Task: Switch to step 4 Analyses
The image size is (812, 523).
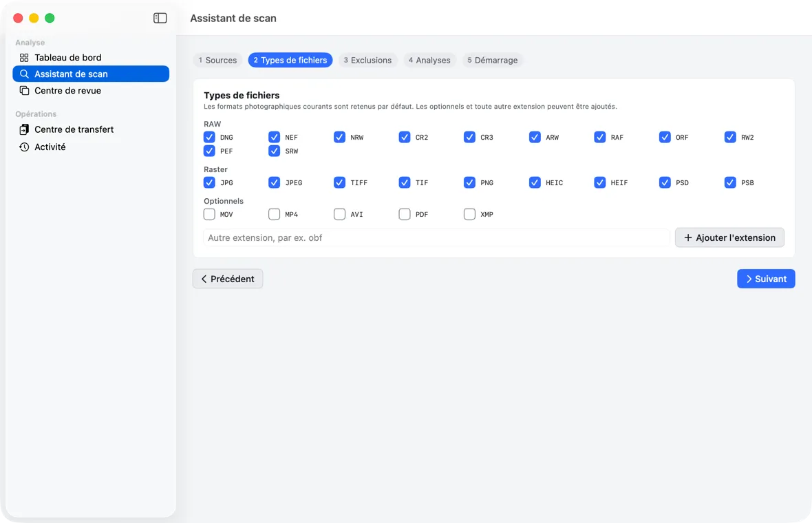Action: click(430, 60)
